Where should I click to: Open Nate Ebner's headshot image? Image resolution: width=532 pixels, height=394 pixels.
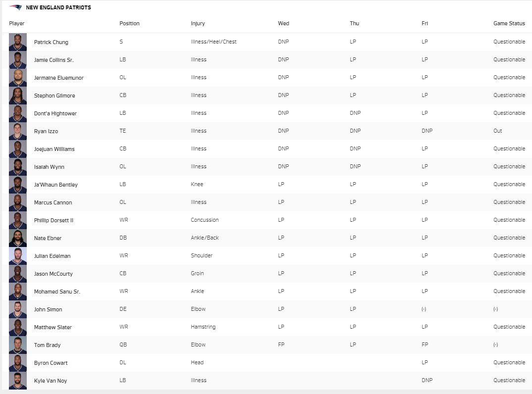(18, 238)
